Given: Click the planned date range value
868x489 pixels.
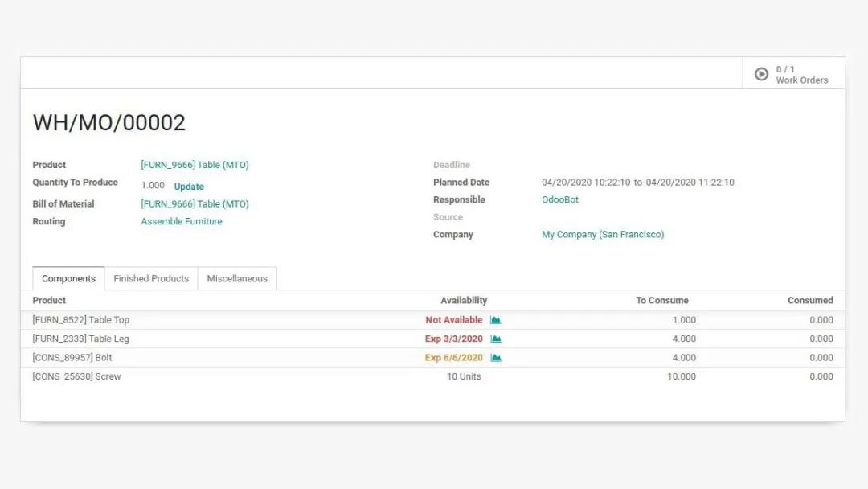Looking at the screenshot, I should 637,183.
